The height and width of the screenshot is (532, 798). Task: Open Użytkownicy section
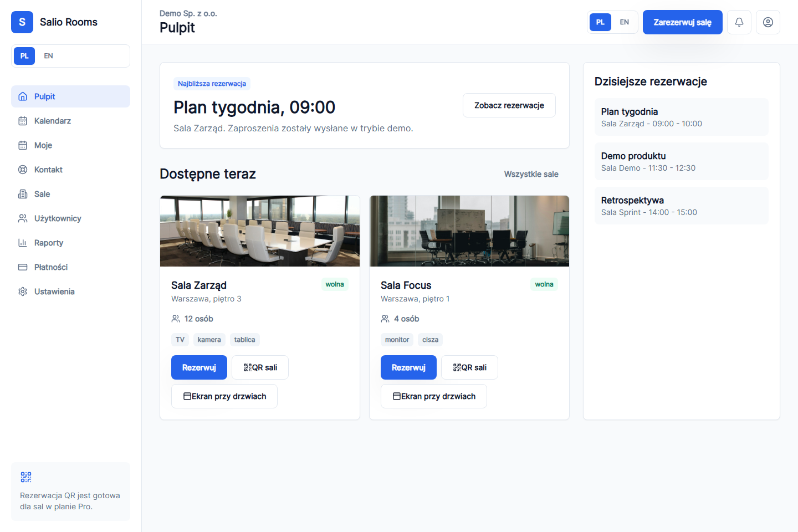pyautogui.click(x=70, y=218)
